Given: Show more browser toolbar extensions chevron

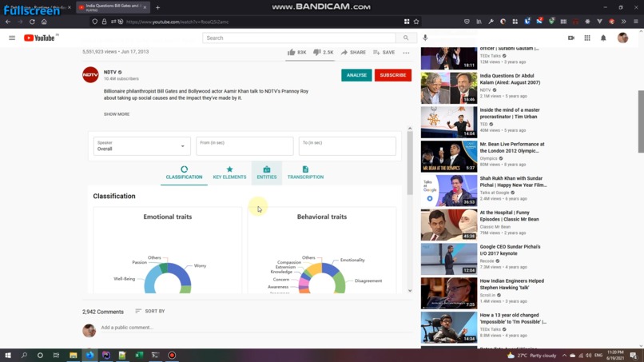Looking at the screenshot, I should coord(623,22).
